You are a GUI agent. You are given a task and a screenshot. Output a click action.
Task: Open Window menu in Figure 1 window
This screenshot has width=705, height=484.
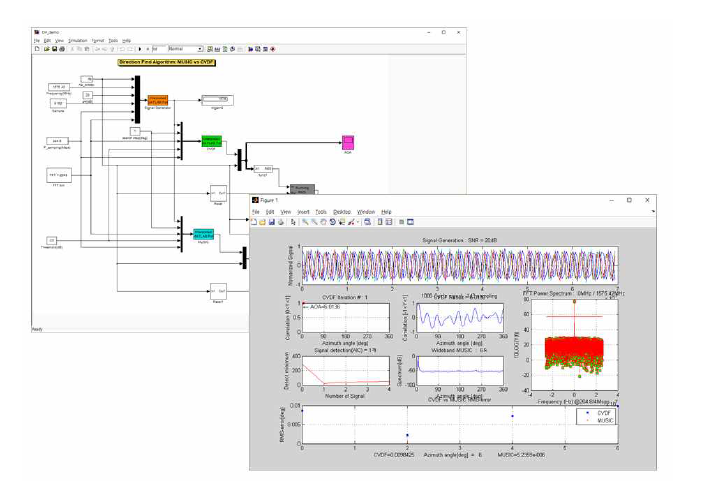tap(366, 212)
